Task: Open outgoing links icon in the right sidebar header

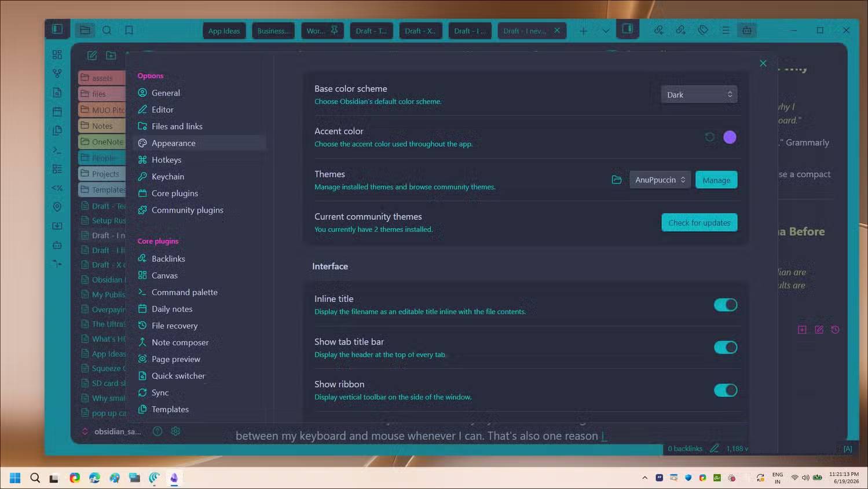Action: [680, 30]
